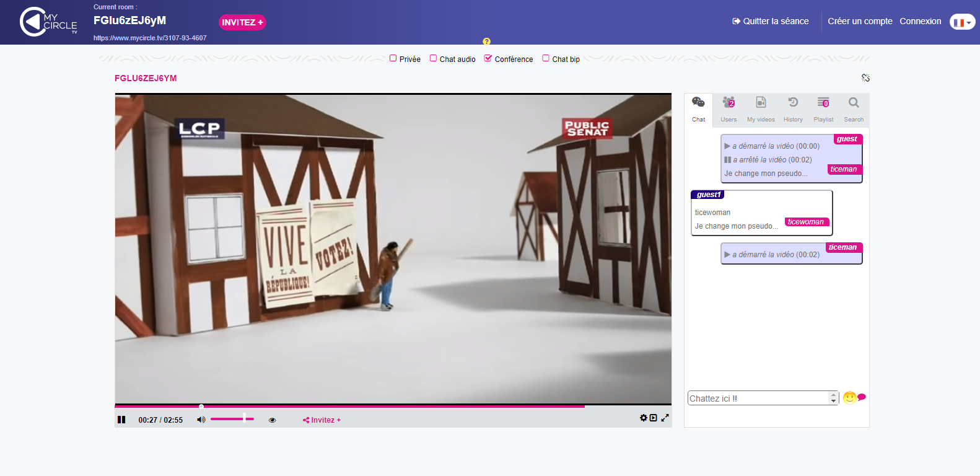
Task: Click the yellow help question mark icon
Action: point(486,42)
